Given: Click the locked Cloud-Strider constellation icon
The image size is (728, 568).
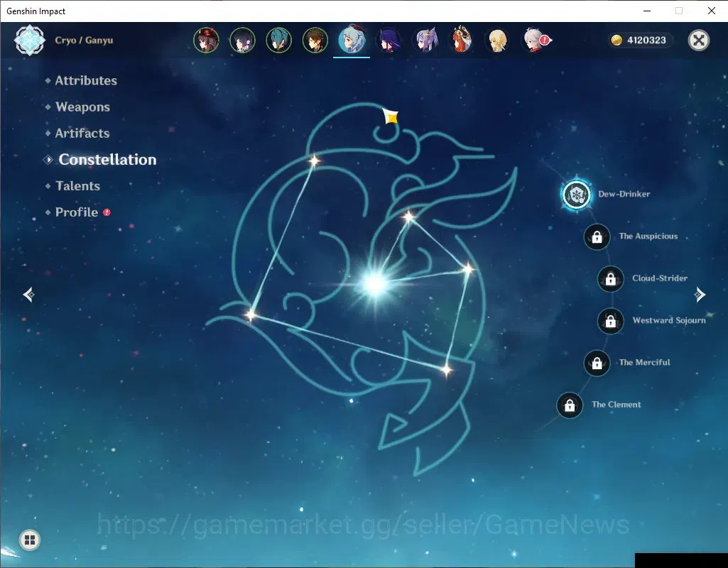Looking at the screenshot, I should (x=611, y=279).
